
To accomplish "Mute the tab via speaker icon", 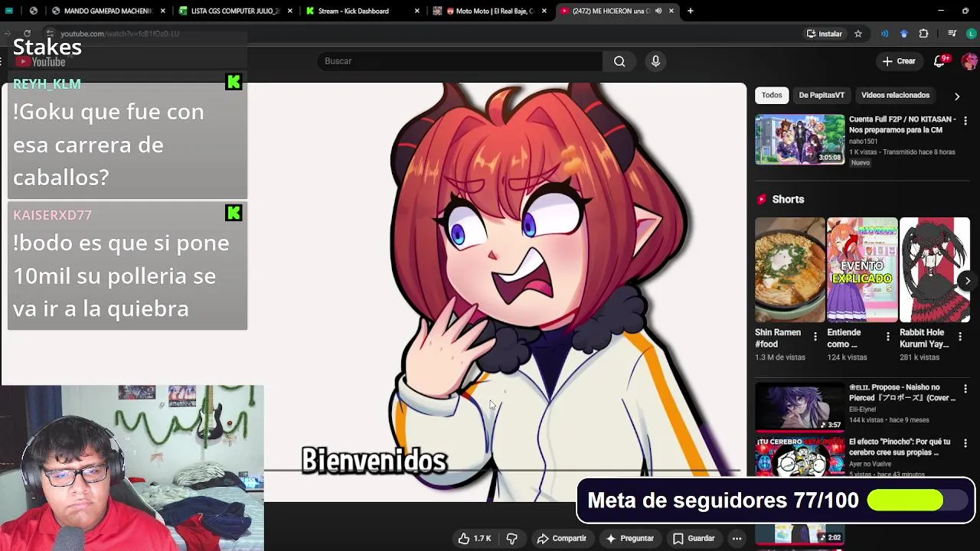I will coord(658,11).
